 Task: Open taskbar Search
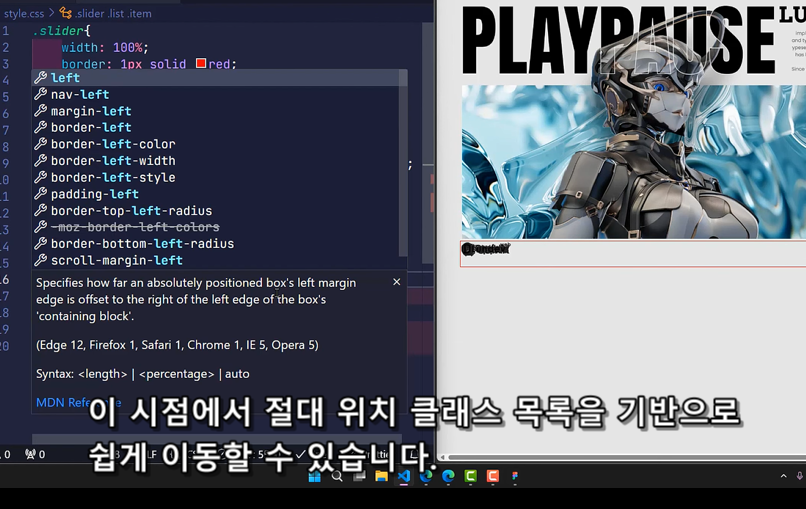pos(337,477)
